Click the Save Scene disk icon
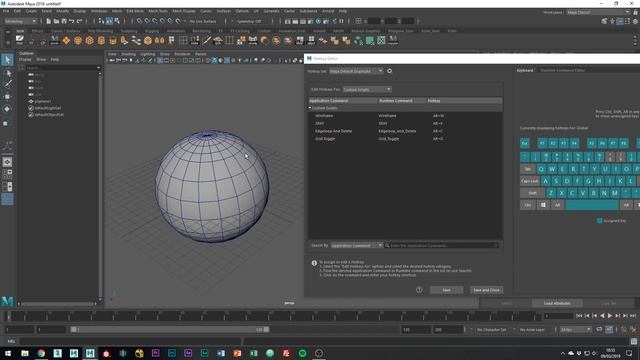640x360 pixels. click(x=64, y=21)
